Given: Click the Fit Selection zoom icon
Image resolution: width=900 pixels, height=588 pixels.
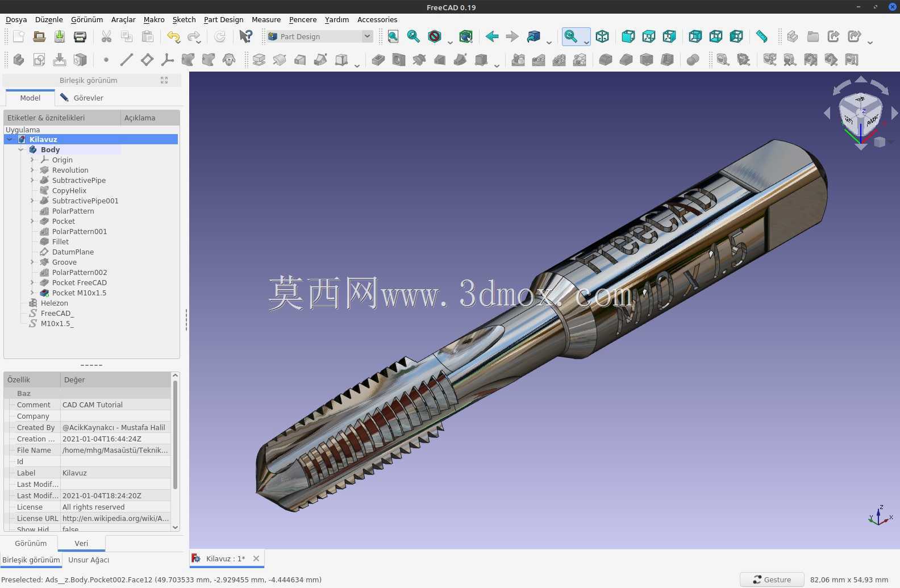Looking at the screenshot, I should coord(414,36).
